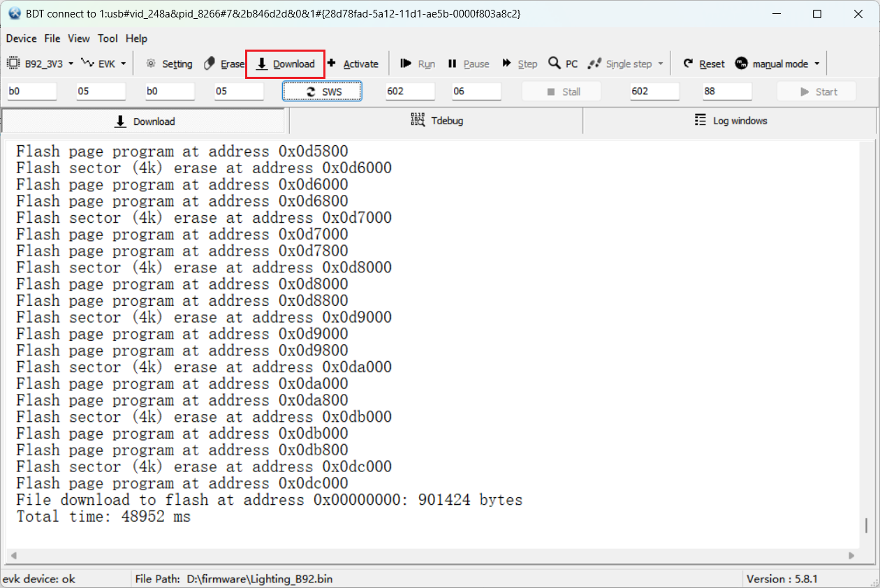Viewport: 880px width, 588px height.
Task: Click the 'evk device: ok' status text
Action: 39,579
